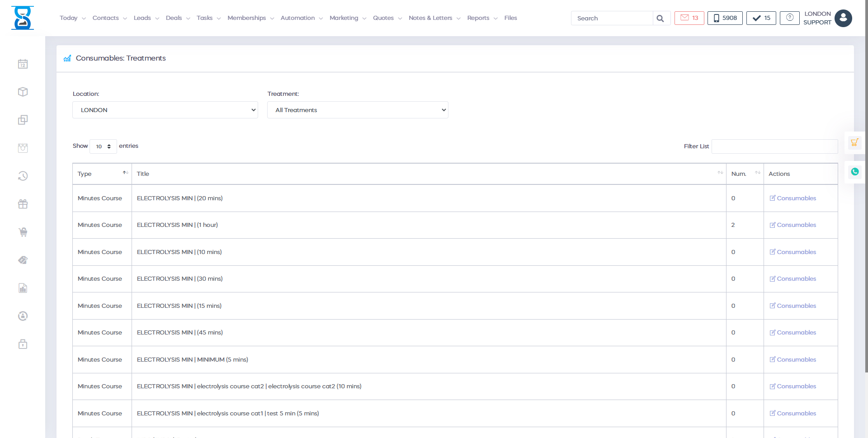Click into the Filter List input field

coord(774,146)
